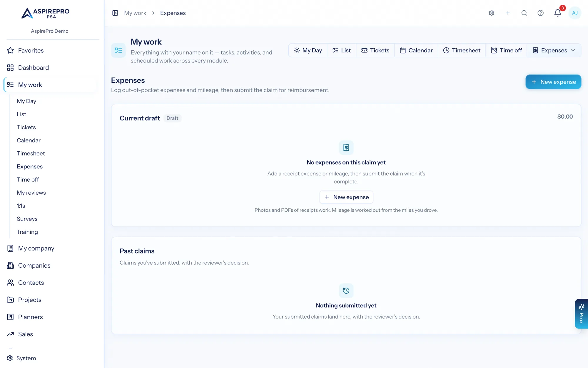Viewport: 588px width, 368px height.
Task: Click New expense in the draft card
Action: pos(346,197)
